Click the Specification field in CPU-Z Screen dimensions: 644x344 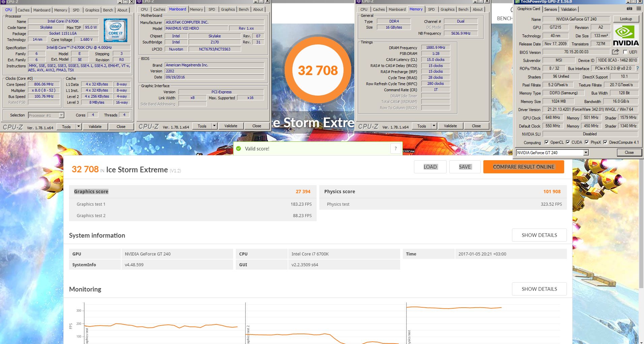point(79,47)
